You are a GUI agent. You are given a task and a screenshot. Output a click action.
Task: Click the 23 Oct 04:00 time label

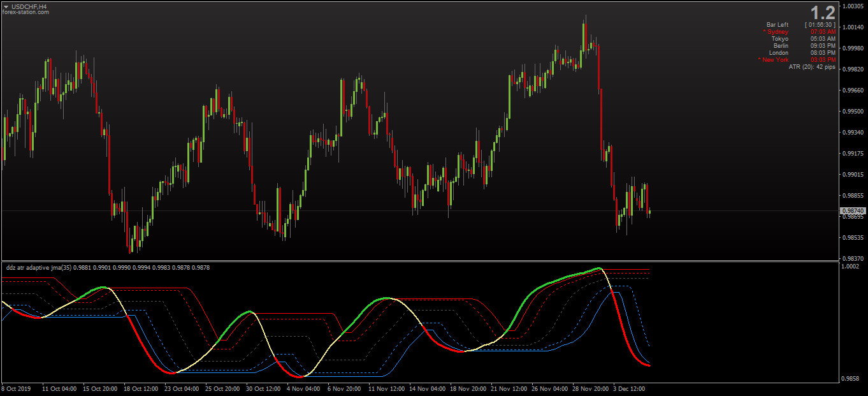click(182, 388)
